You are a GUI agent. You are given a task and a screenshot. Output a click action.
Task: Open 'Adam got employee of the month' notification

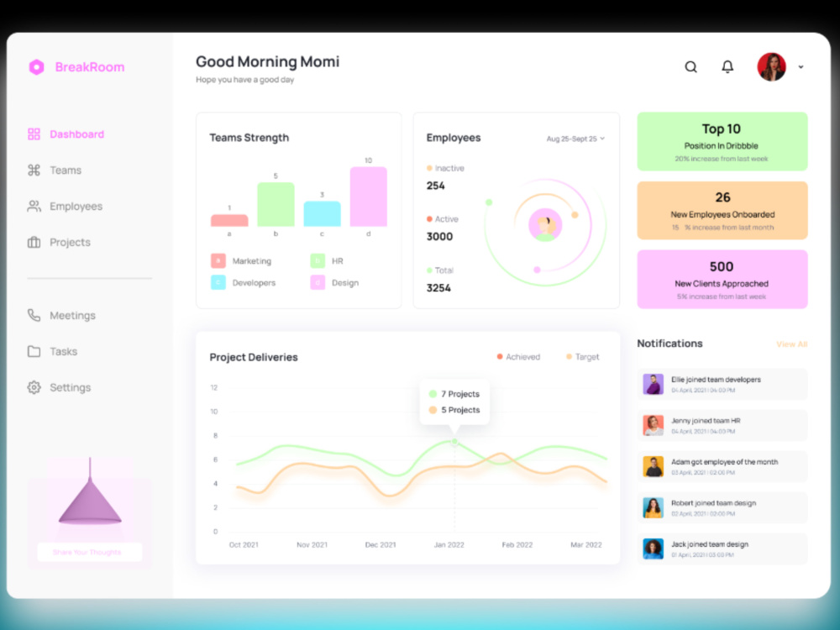722,466
